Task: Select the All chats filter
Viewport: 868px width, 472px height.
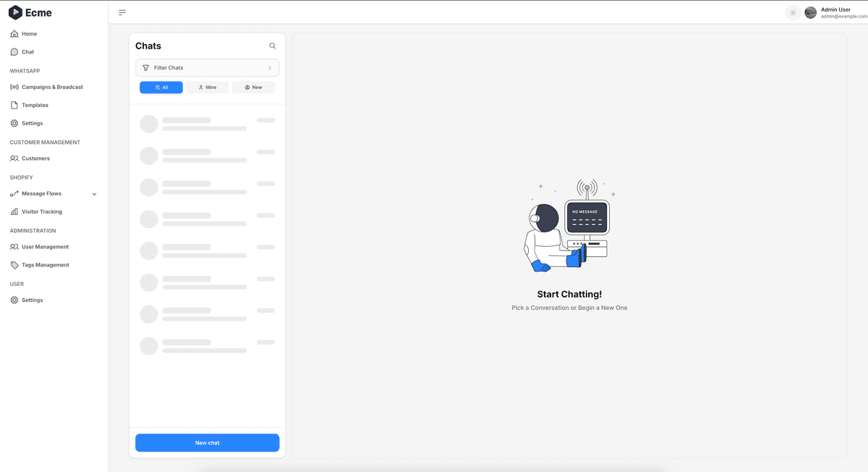Action: [161, 86]
